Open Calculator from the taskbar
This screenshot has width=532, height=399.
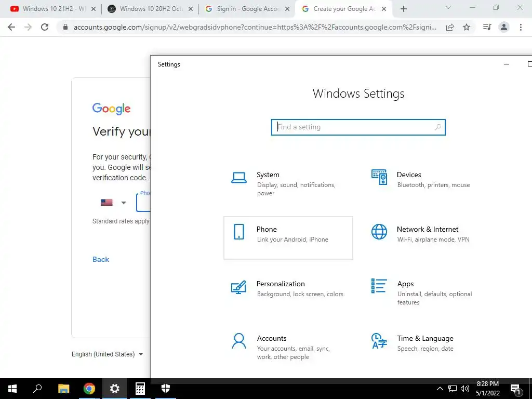tap(140, 389)
